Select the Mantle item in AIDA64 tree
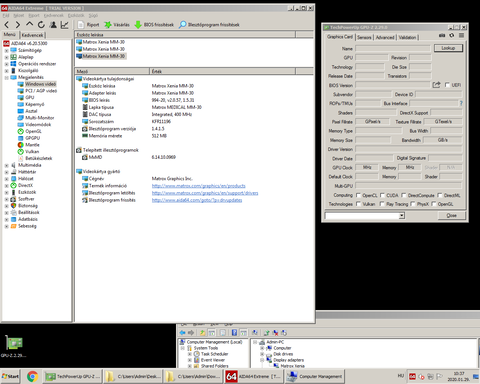 (29, 145)
